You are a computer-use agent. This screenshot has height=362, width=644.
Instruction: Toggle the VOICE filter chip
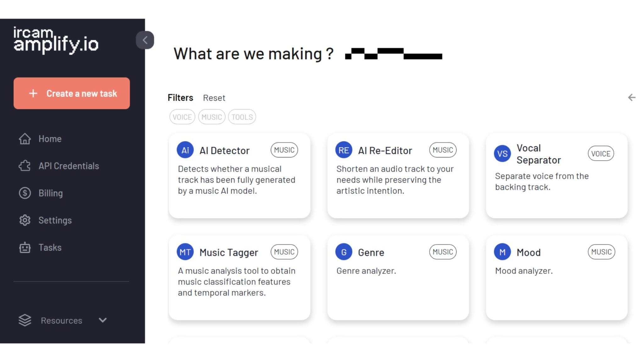(182, 117)
